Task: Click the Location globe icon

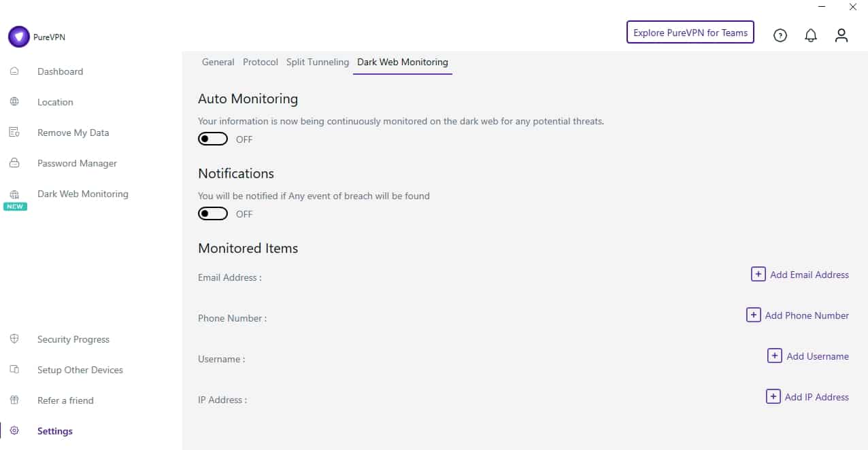Action: point(14,101)
